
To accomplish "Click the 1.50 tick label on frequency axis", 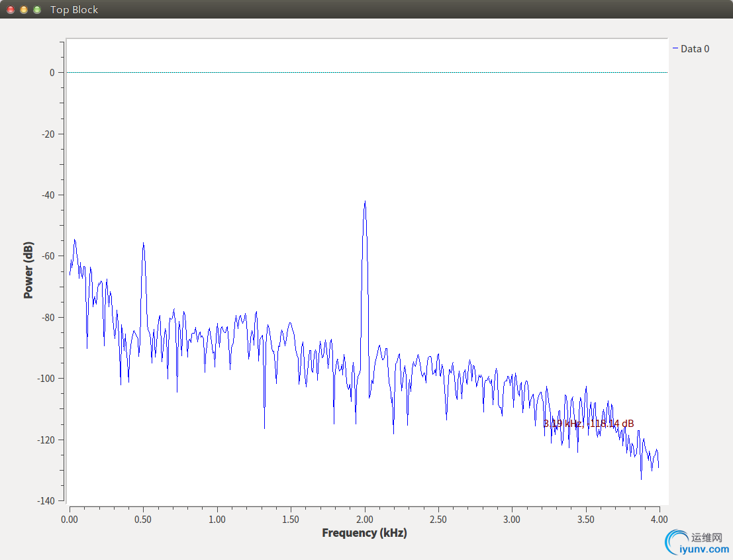I will (x=291, y=520).
